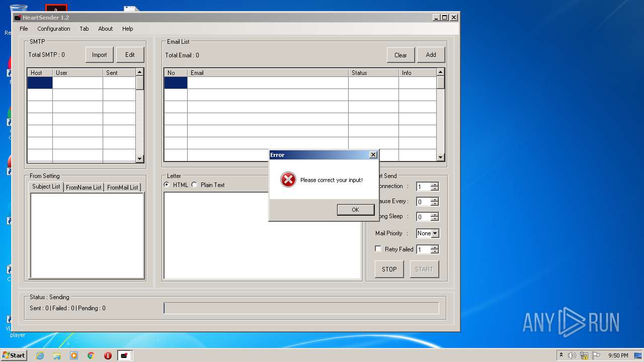Screen dimensions: 644x362
Task: Click the volume speaker tray icon
Action: tap(572, 355)
